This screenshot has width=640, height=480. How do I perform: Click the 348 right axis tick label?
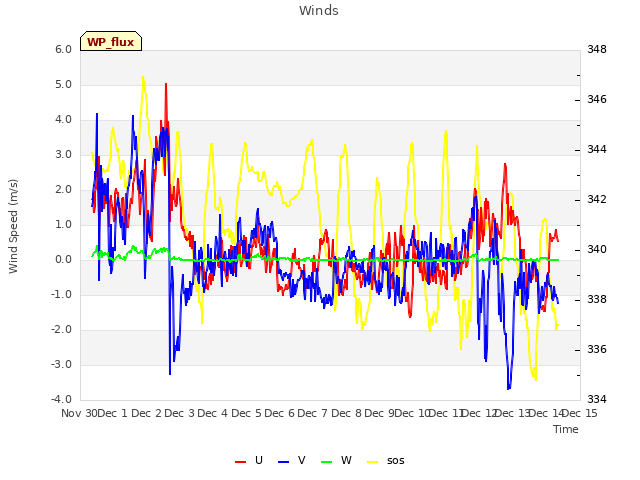[597, 49]
